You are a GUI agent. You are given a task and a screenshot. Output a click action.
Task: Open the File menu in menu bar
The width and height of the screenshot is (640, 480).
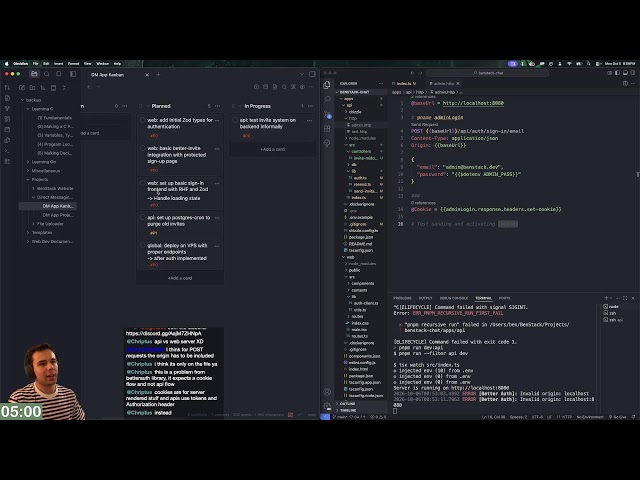[36, 64]
